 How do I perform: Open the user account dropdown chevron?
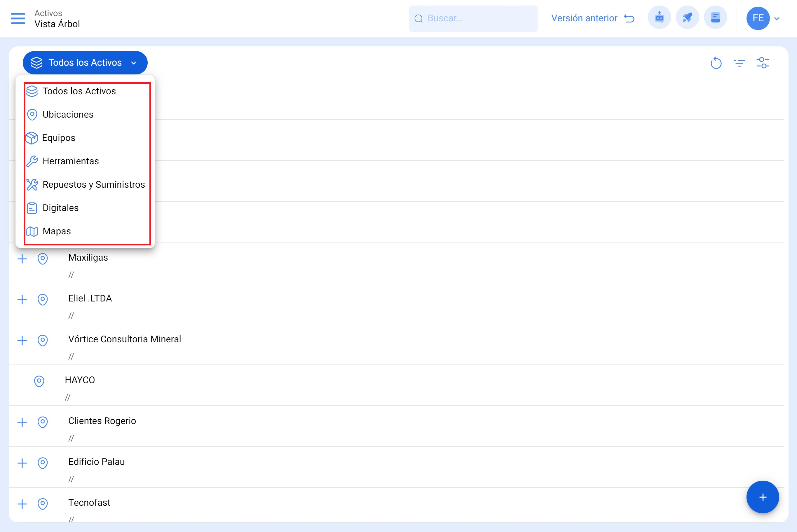coord(777,19)
